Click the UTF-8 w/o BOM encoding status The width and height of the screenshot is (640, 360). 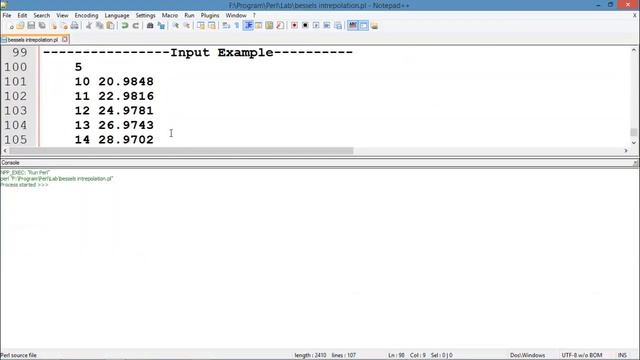[582, 355]
